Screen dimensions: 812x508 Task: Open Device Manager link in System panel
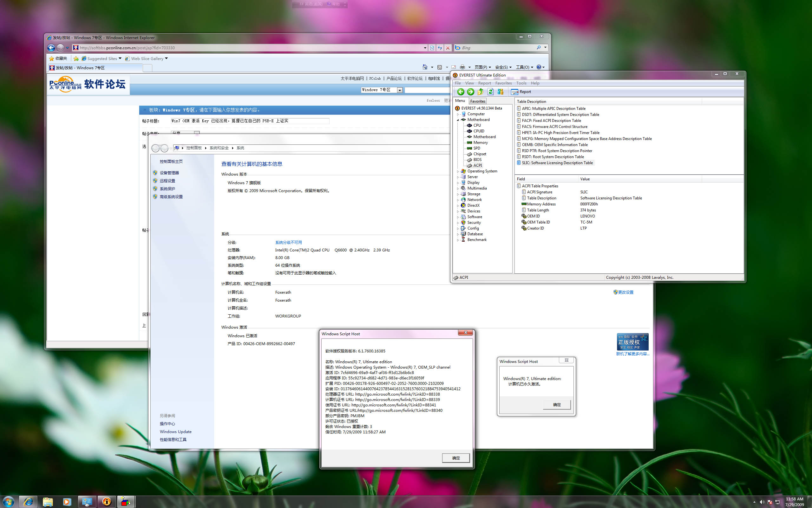[x=169, y=173]
